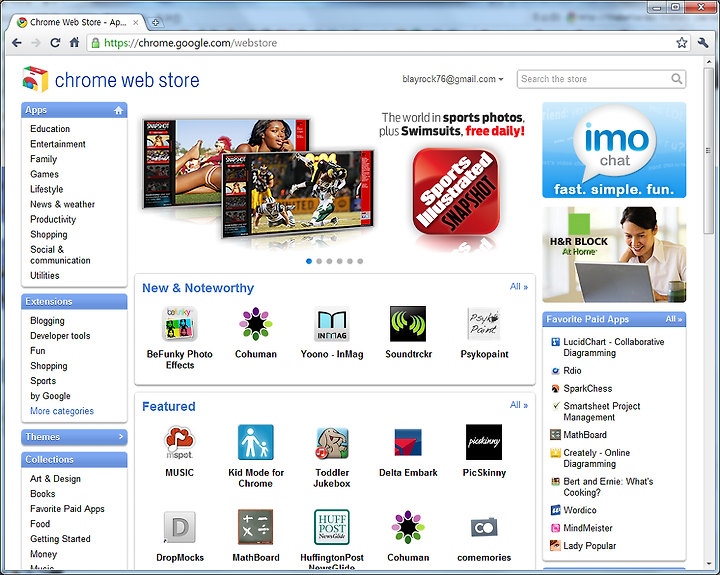This screenshot has width=720, height=575.
Task: Open the HuffingtonPost NewsGlide icon
Action: point(332,527)
